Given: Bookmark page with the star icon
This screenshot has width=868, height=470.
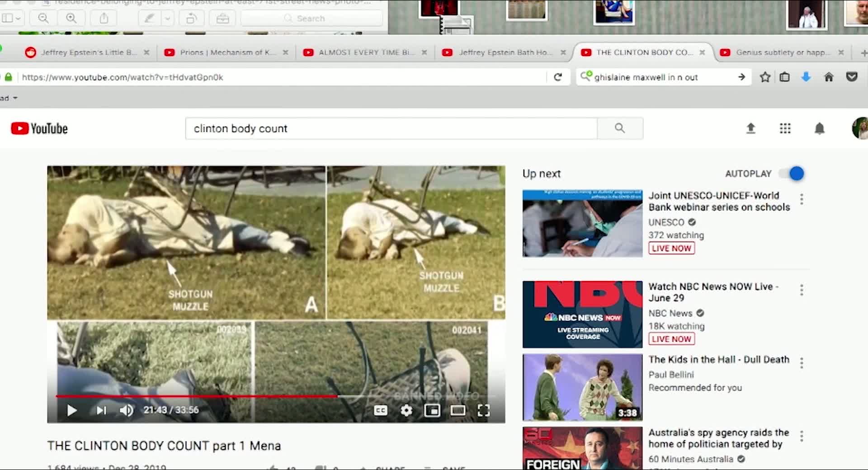Looking at the screenshot, I should point(765,77).
